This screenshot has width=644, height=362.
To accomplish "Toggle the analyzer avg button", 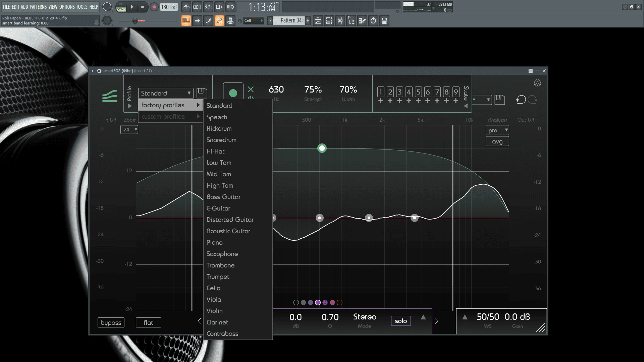I will (497, 141).
